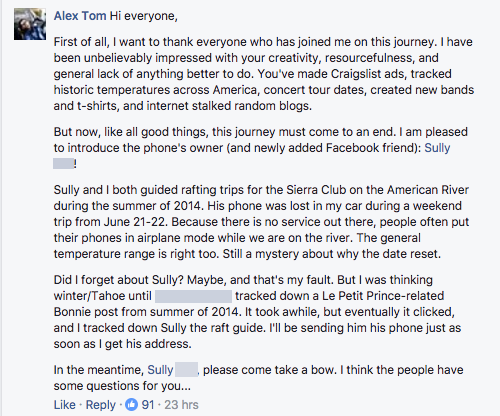Screen dimensions: 500x416
Task: Like Alex Tom's comment
Action: tap(65, 405)
